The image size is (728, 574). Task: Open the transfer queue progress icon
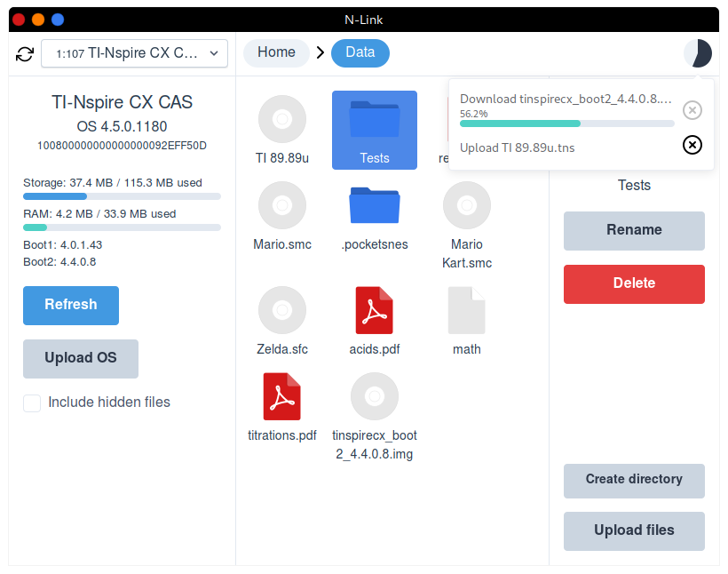click(x=697, y=53)
